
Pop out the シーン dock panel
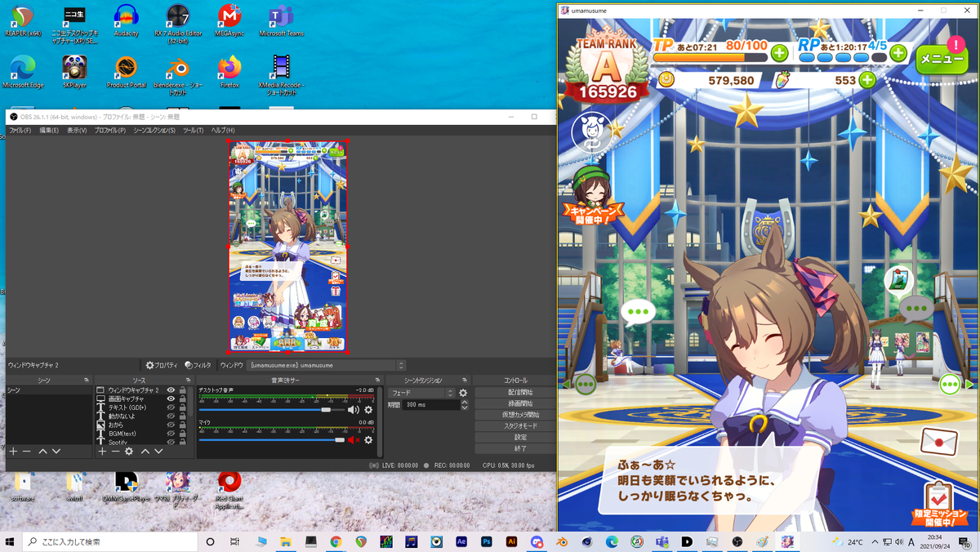coord(87,381)
